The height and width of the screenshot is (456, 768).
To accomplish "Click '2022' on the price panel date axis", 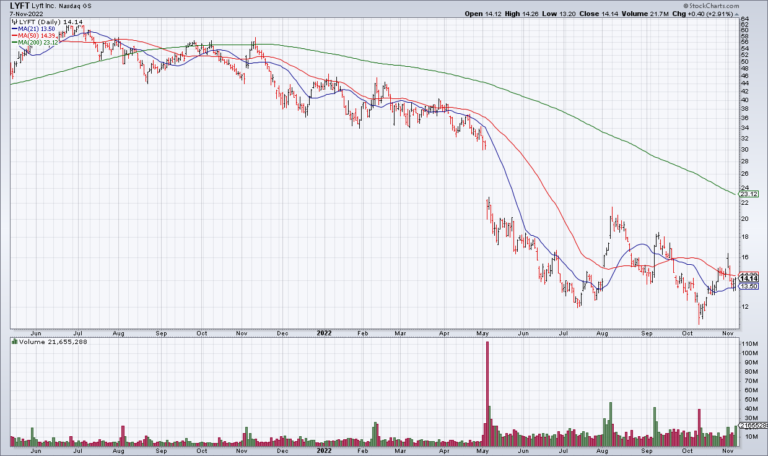I will tap(324, 333).
